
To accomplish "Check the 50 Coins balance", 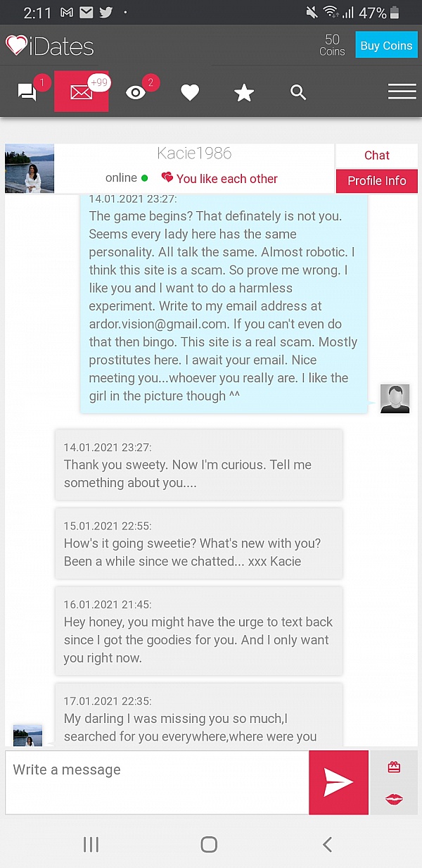I will tap(332, 45).
